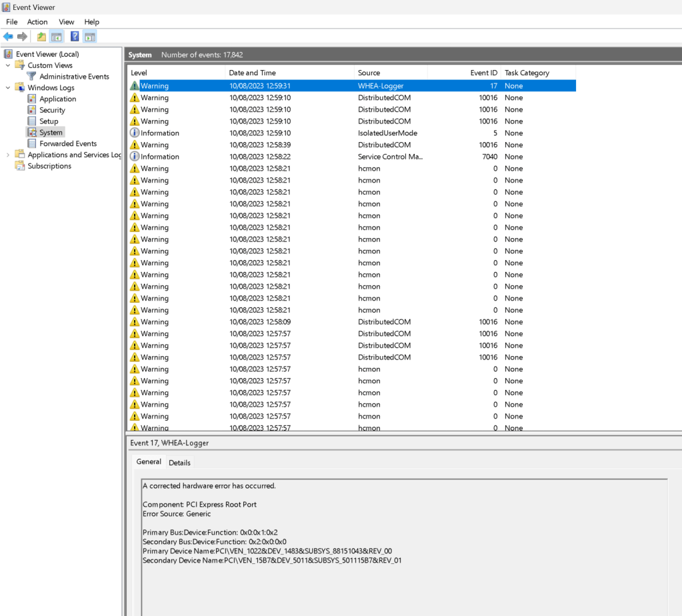The image size is (682, 616).
Task: Expand Applications and Services Logs node
Action: 8,155
